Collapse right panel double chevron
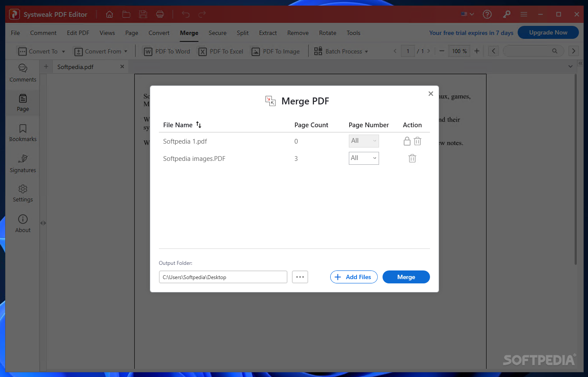 581,63
